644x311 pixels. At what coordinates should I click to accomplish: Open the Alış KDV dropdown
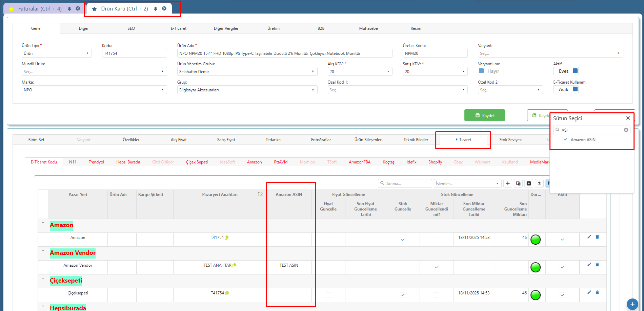click(360, 71)
